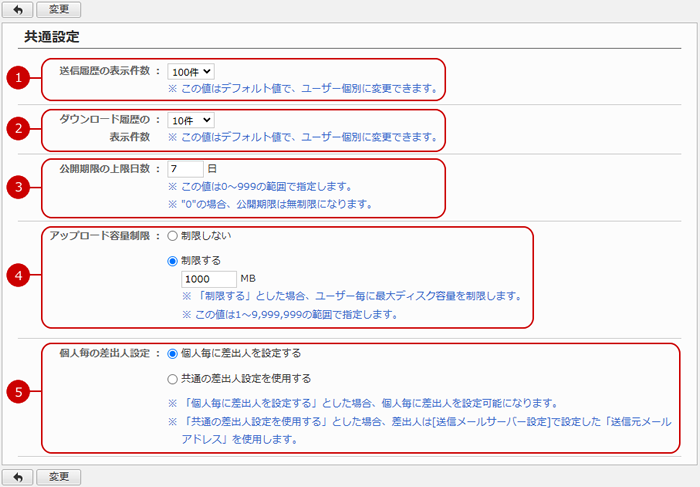Select 共通の差出人設定を使用する radio option
This screenshot has width=700, height=487.
(x=172, y=379)
